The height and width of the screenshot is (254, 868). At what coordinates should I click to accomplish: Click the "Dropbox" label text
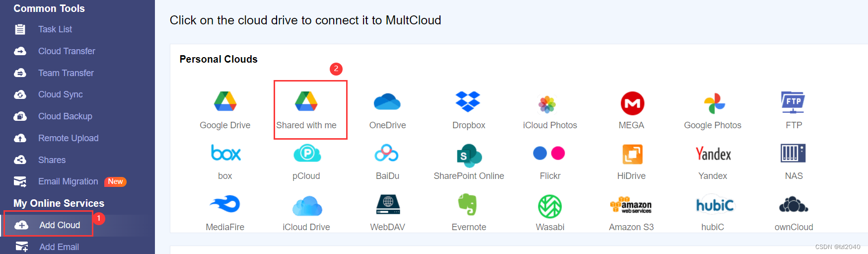pos(469,125)
